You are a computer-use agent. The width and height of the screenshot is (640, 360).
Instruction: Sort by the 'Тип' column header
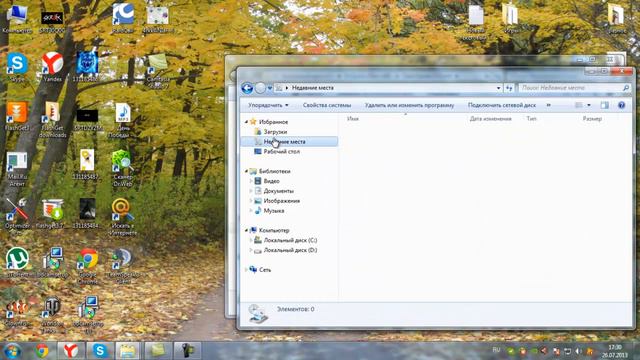[x=531, y=119]
